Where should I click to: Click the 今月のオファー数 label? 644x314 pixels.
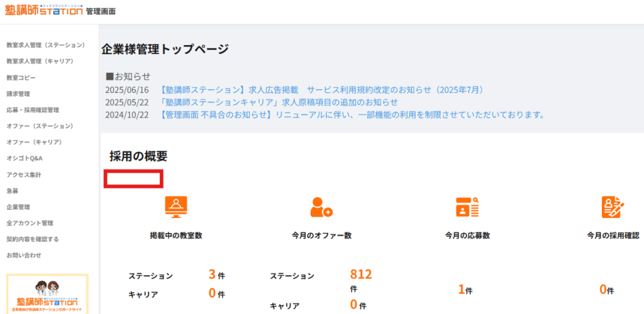321,235
